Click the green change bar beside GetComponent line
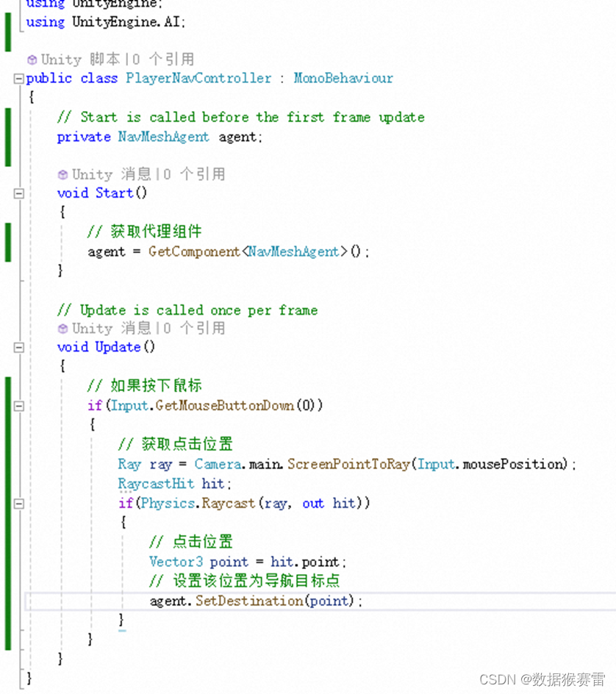The image size is (616, 694). point(6,241)
